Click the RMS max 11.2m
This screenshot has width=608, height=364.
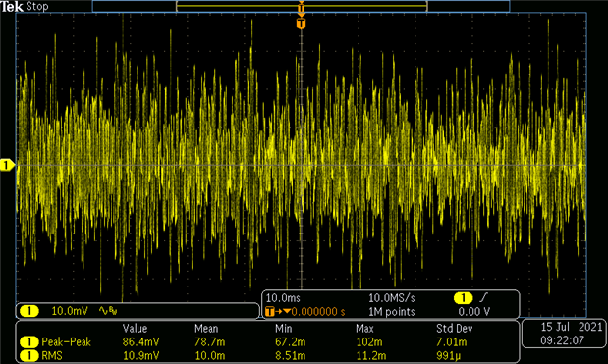(x=371, y=355)
